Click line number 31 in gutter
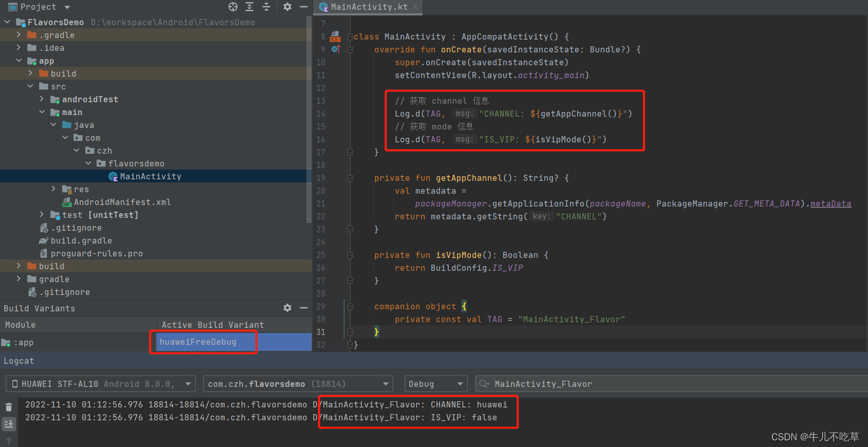The height and width of the screenshot is (447, 868). point(321,332)
